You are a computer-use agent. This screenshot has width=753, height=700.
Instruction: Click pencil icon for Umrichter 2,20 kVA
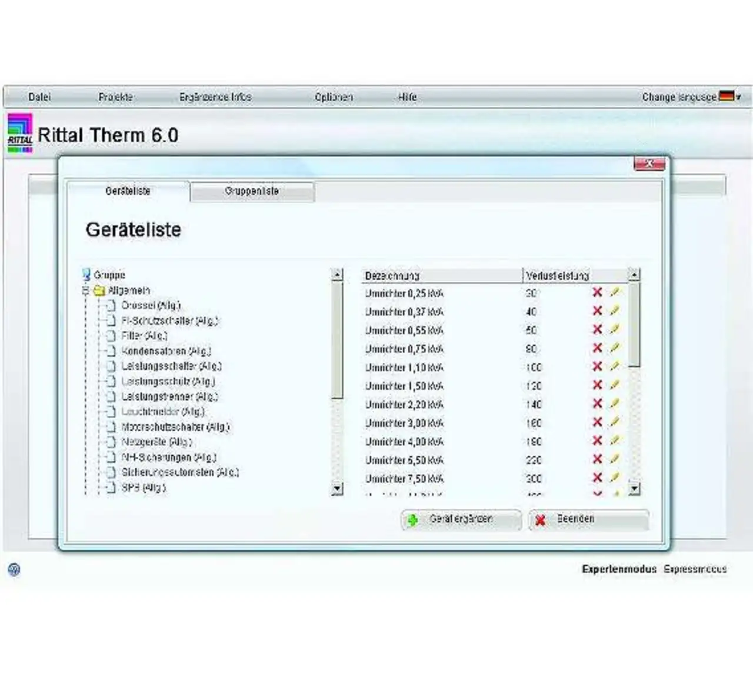(x=615, y=404)
